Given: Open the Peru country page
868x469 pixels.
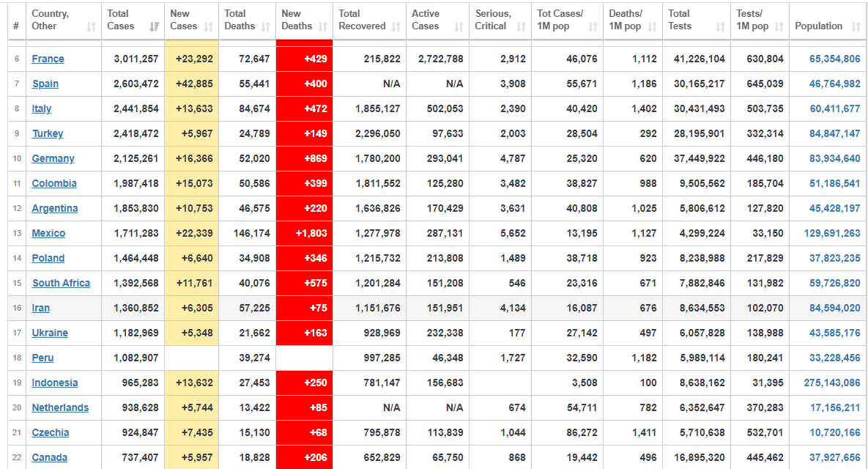Looking at the screenshot, I should tap(42, 358).
